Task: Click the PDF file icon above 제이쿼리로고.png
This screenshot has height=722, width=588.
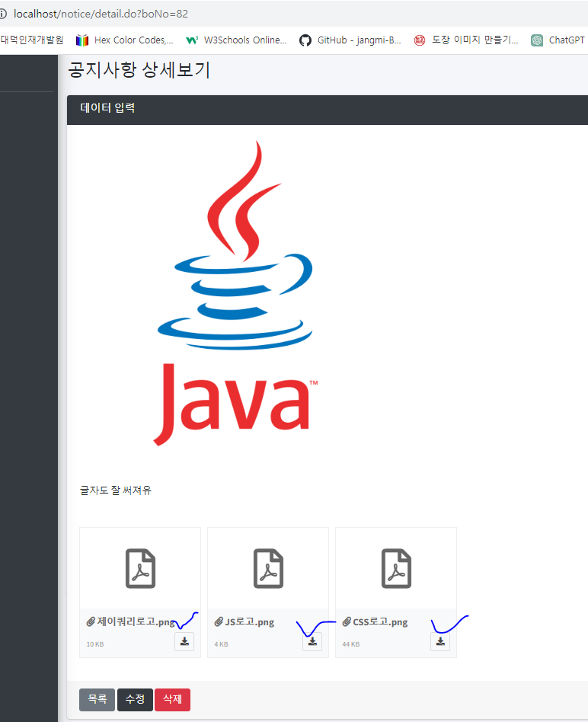Action: pyautogui.click(x=140, y=568)
